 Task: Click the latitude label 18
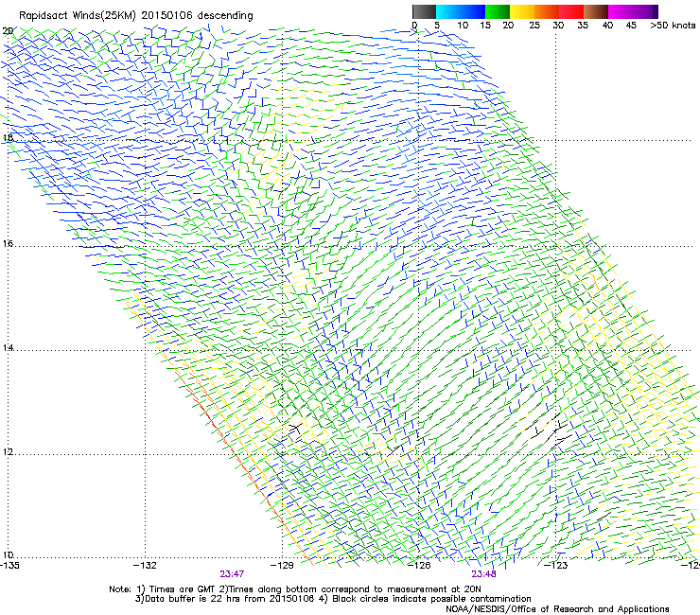pos(8,137)
